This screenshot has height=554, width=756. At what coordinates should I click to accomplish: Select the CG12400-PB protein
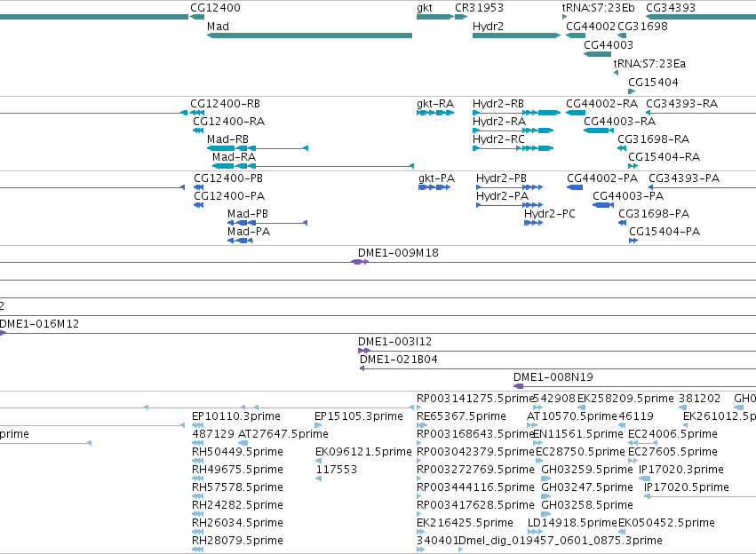199,187
